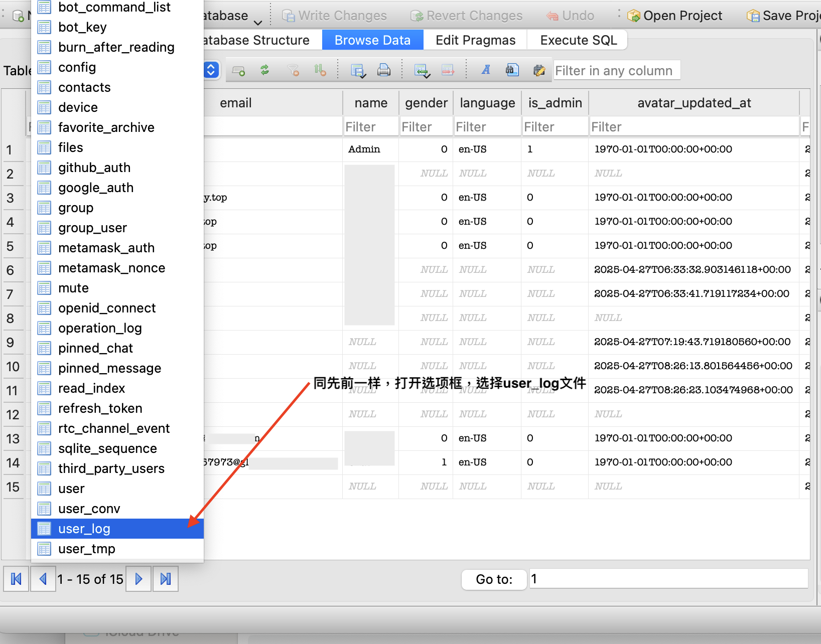Open the Edit Pragmas tab
The image size is (821, 644).
(475, 40)
